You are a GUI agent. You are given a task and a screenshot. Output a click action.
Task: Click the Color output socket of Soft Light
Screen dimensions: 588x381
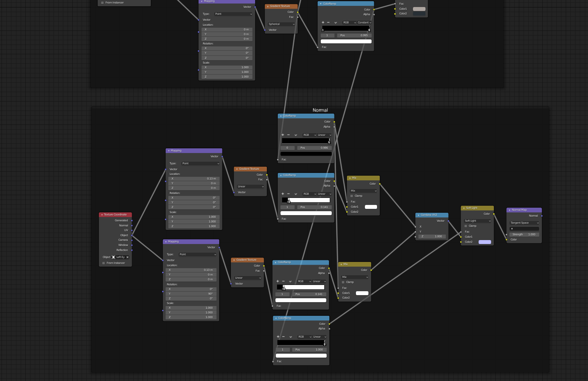click(x=494, y=214)
